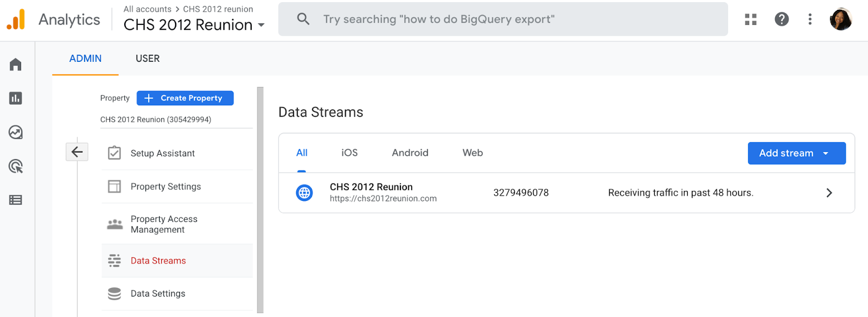Screen dimensions: 868x317
Task: Open the Home icon in left sidebar
Action: tap(15, 65)
